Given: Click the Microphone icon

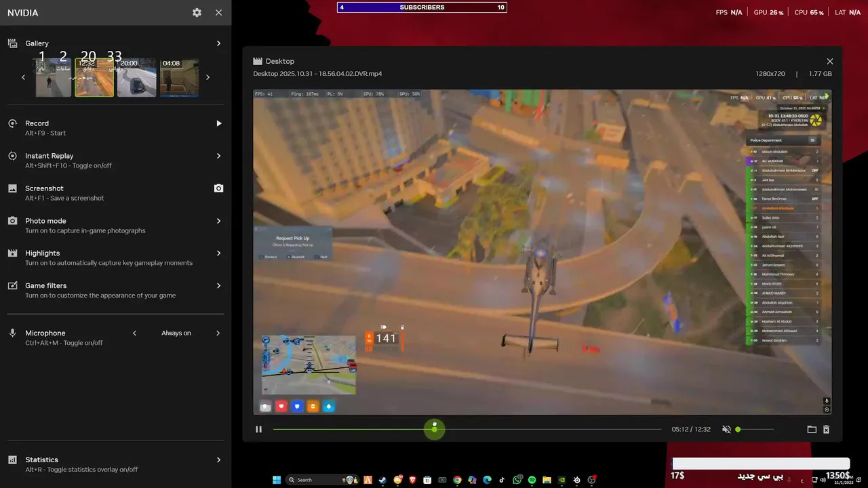Looking at the screenshot, I should 12,333.
